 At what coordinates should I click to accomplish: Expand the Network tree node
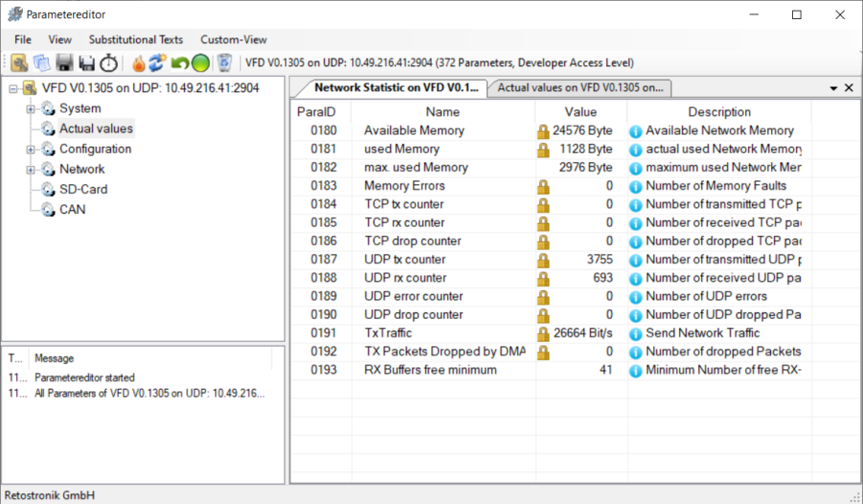[x=31, y=170]
